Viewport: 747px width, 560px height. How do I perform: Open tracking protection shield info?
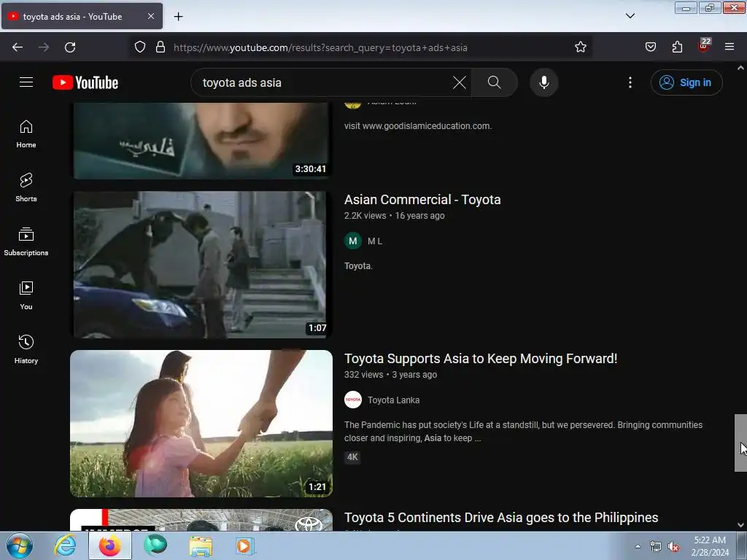139,47
